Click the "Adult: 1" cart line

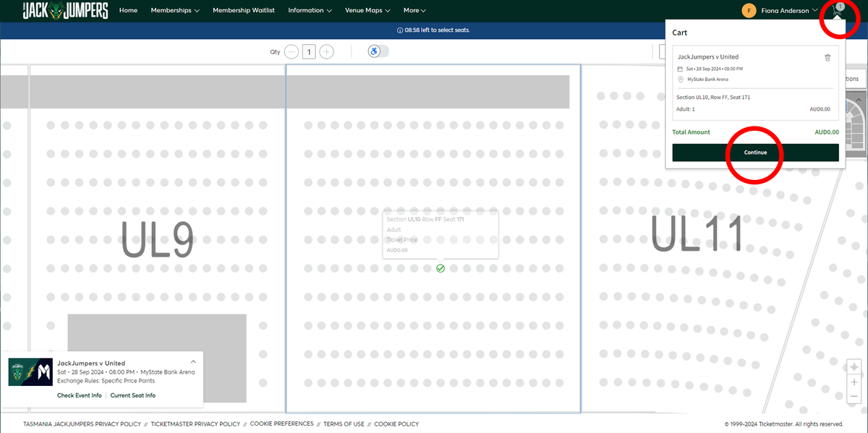click(x=686, y=109)
